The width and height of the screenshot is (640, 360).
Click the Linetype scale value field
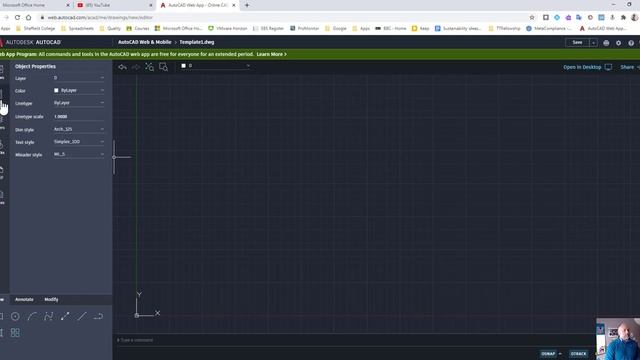pos(79,116)
